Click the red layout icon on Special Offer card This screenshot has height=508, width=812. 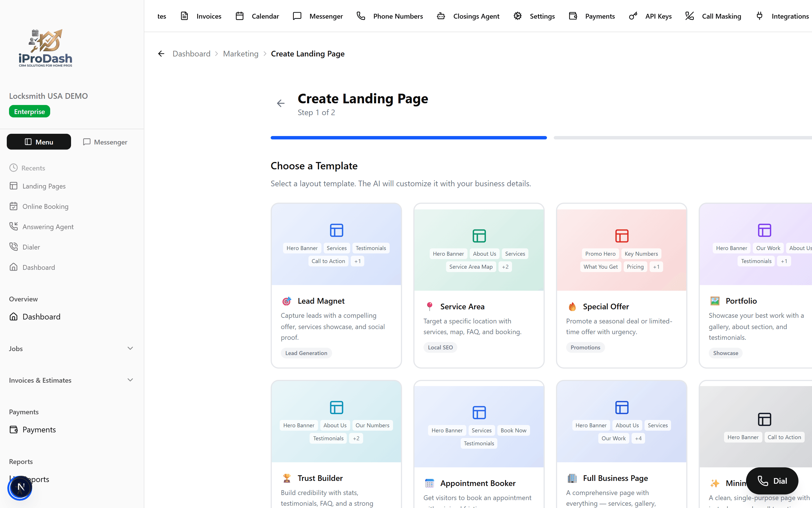point(622,236)
